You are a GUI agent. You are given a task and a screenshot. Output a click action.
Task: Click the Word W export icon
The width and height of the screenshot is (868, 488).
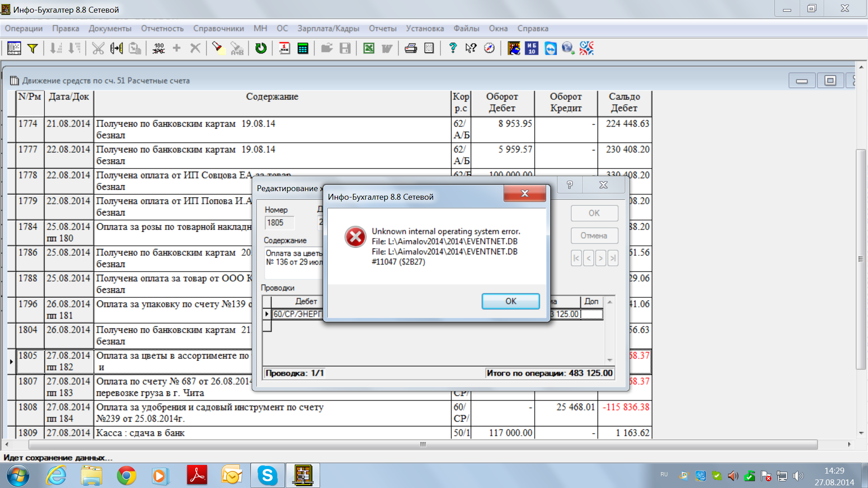387,48
